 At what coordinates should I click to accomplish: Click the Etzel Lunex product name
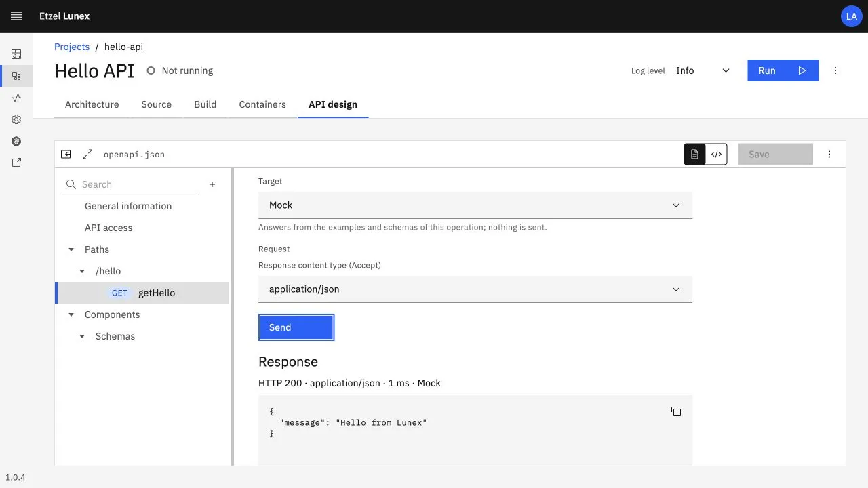[64, 16]
